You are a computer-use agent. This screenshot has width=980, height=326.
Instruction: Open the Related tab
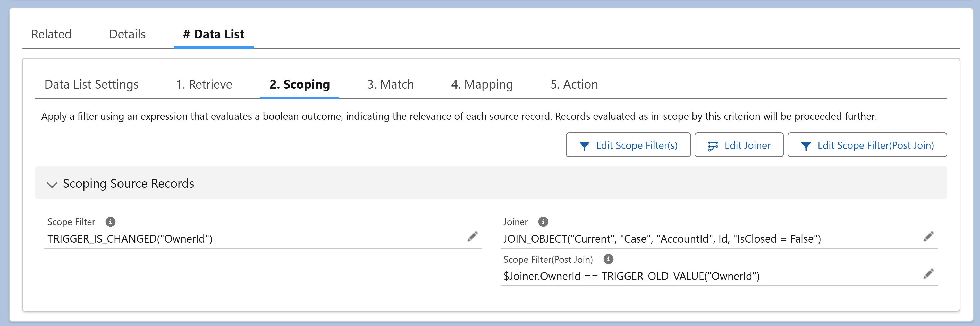pos(51,34)
